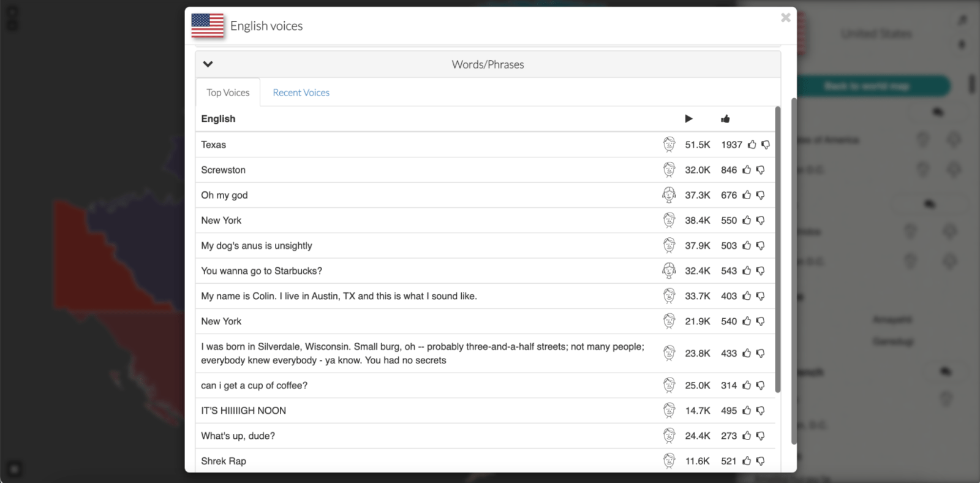Downvote the Screwston recording
The height and width of the screenshot is (483, 980).
[x=760, y=170]
